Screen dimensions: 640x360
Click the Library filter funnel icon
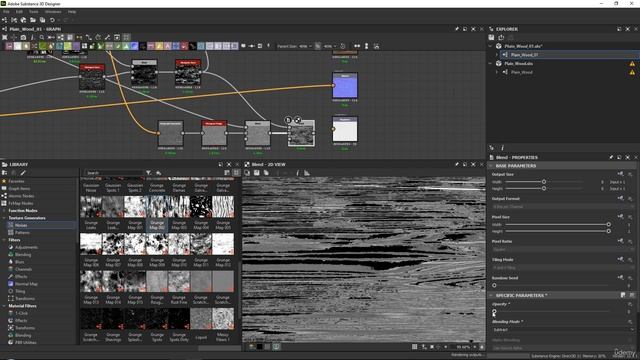[149, 173]
